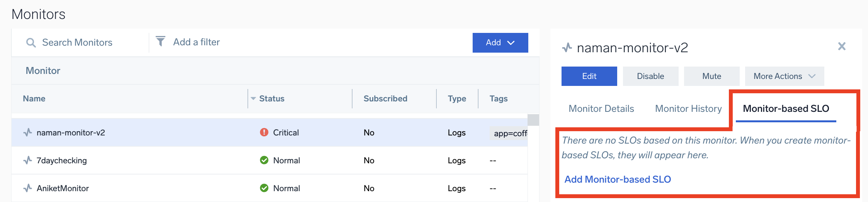This screenshot has height=202, width=868.
Task: Click the red Critical status icon
Action: 264,132
